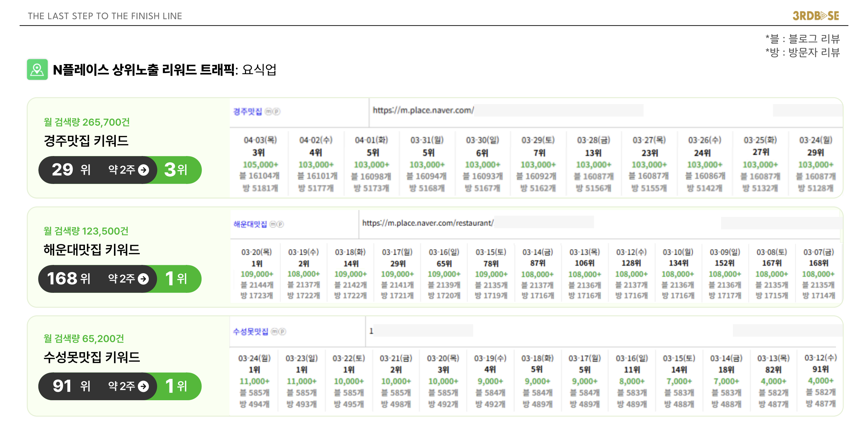Select the '18위' rank under 03-14(금)
Screen dimensions: 868x437
coord(726,370)
